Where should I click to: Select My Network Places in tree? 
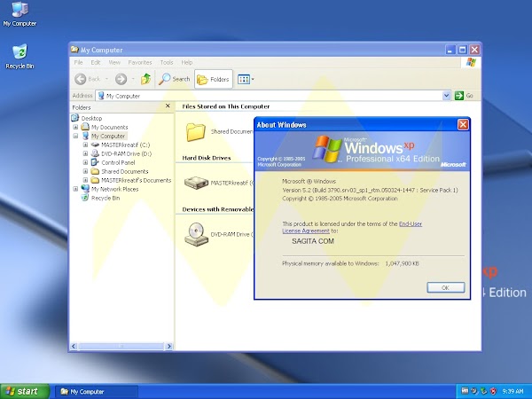pos(114,189)
